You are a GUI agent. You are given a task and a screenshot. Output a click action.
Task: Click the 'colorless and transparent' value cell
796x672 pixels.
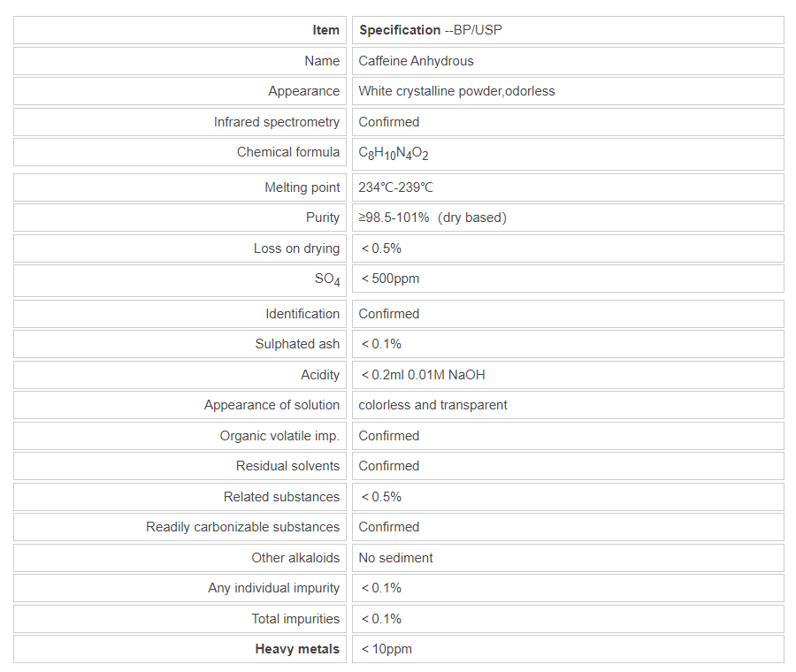pos(432,405)
